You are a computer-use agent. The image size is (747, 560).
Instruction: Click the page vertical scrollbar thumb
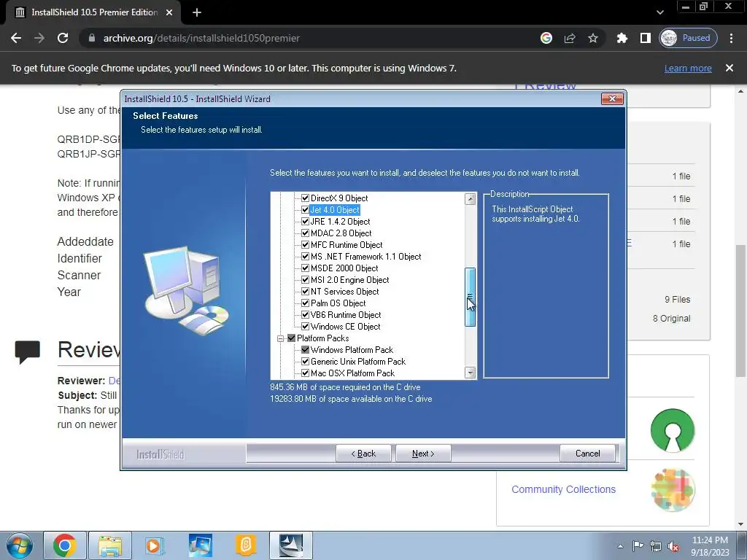point(741,309)
